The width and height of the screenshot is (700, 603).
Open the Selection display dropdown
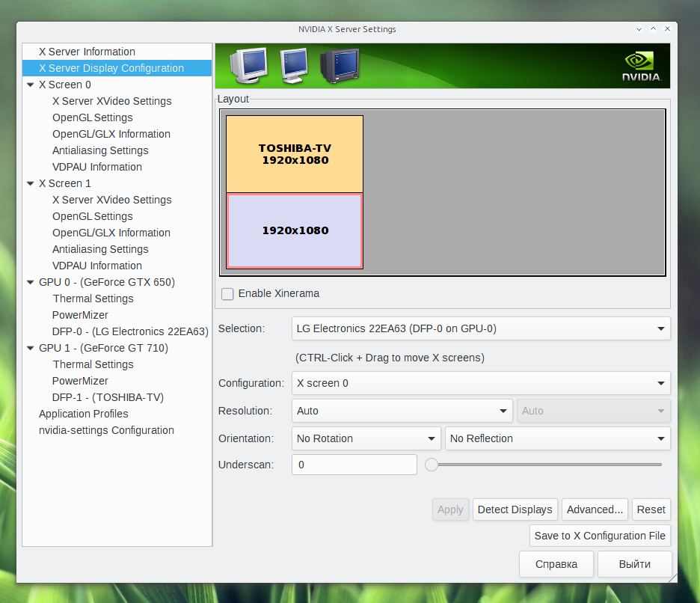pos(481,328)
